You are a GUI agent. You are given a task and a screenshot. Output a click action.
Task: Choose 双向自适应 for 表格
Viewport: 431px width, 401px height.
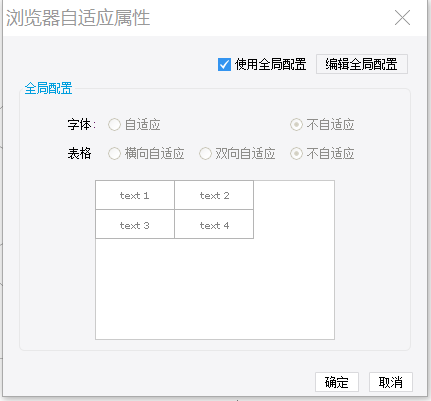coord(205,154)
